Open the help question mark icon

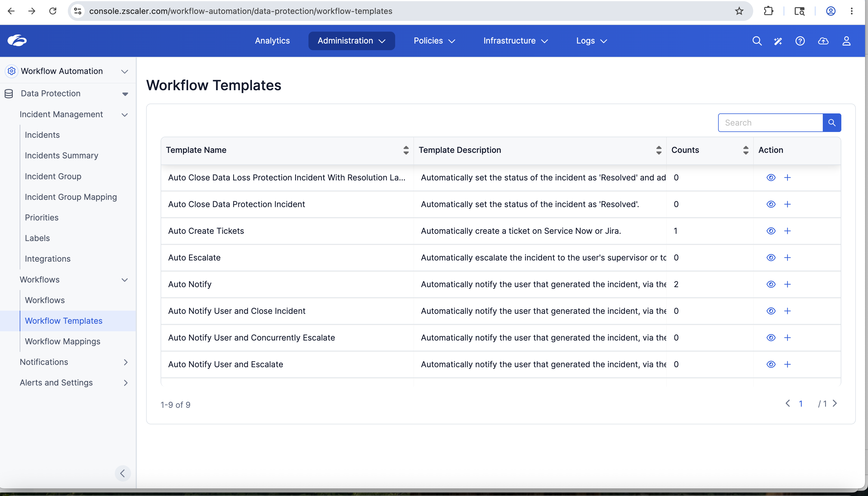click(800, 41)
